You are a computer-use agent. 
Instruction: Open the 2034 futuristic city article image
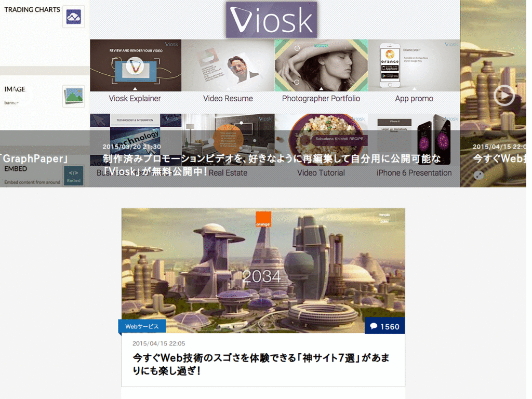point(263,270)
